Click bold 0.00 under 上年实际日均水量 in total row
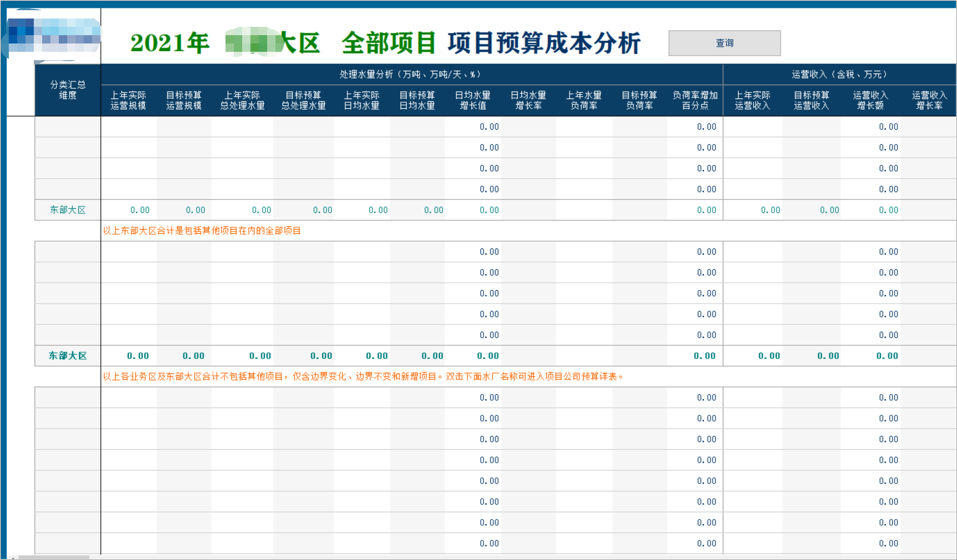 pyautogui.click(x=377, y=356)
